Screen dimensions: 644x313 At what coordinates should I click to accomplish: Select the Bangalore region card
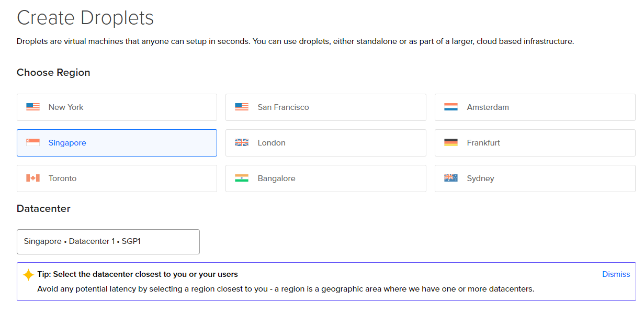pyautogui.click(x=326, y=178)
